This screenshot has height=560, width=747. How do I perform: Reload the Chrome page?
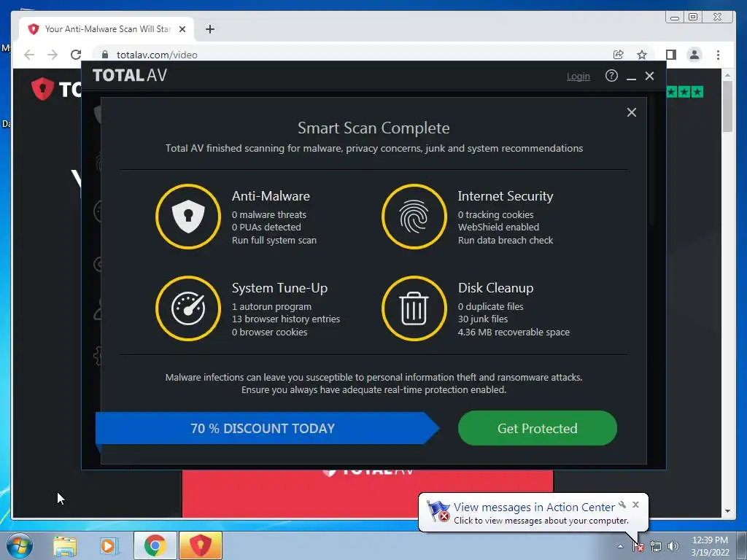point(76,55)
